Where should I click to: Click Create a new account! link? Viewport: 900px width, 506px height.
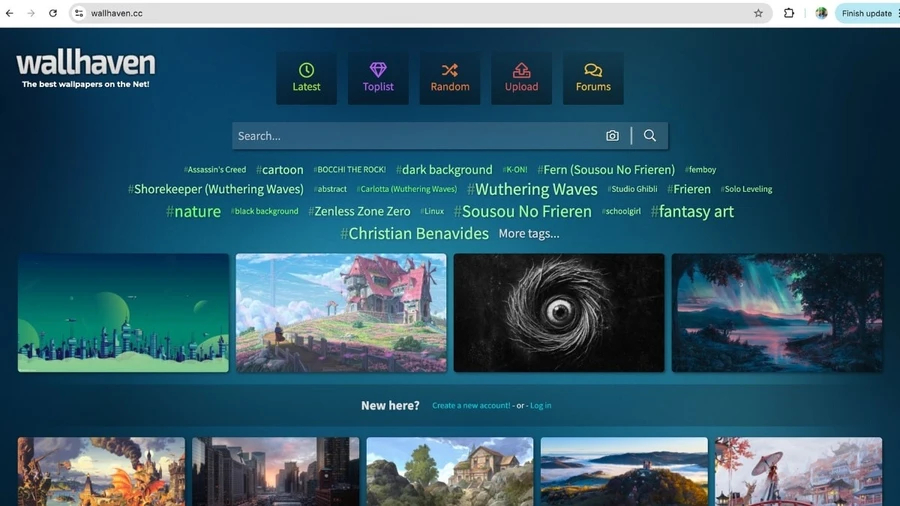pyautogui.click(x=471, y=406)
